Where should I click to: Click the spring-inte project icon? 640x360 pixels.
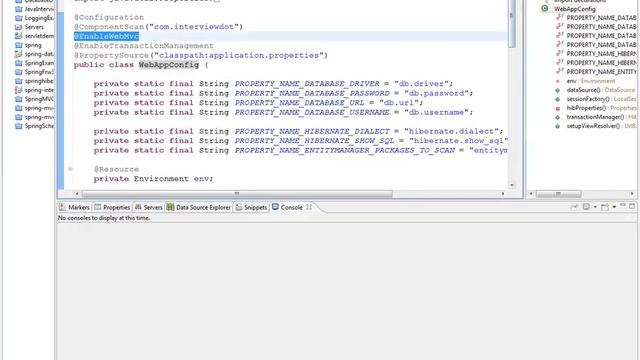(18, 90)
